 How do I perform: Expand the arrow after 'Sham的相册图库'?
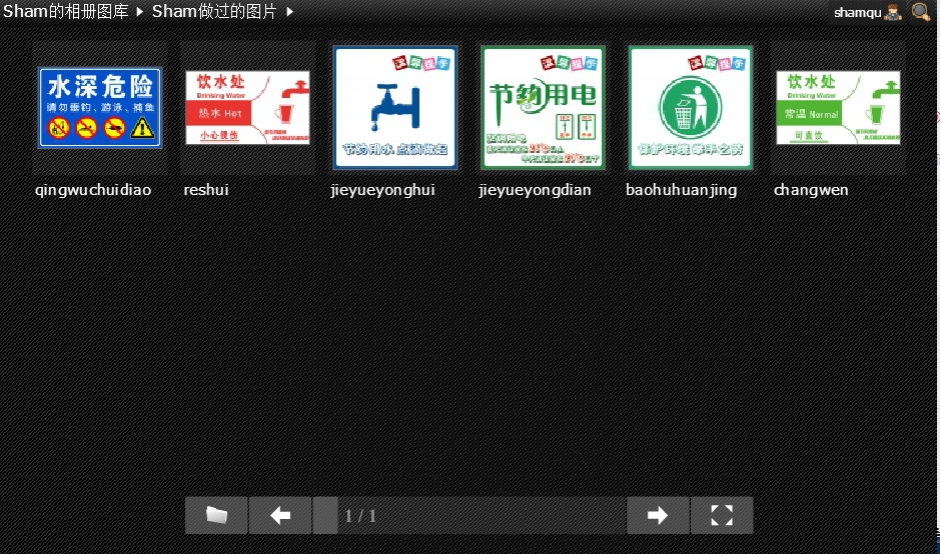click(140, 12)
